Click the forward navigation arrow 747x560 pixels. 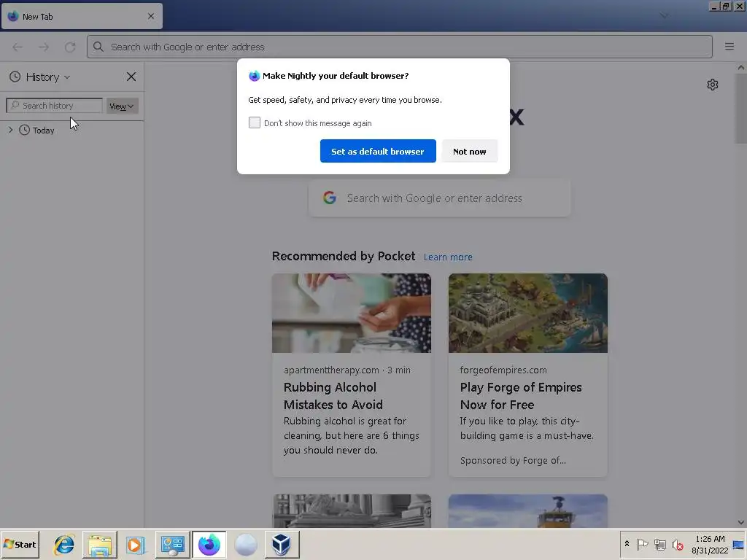click(44, 47)
